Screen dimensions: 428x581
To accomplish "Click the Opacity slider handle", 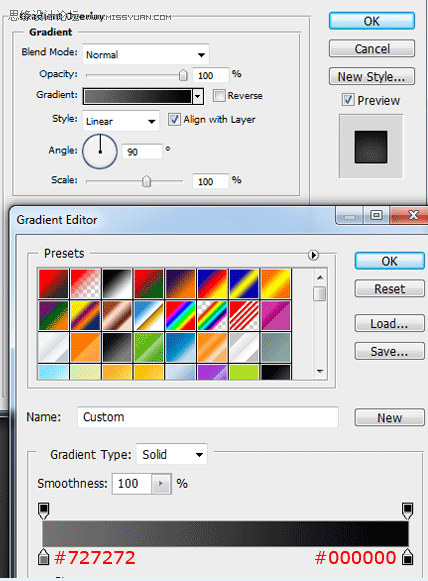I will (183, 75).
